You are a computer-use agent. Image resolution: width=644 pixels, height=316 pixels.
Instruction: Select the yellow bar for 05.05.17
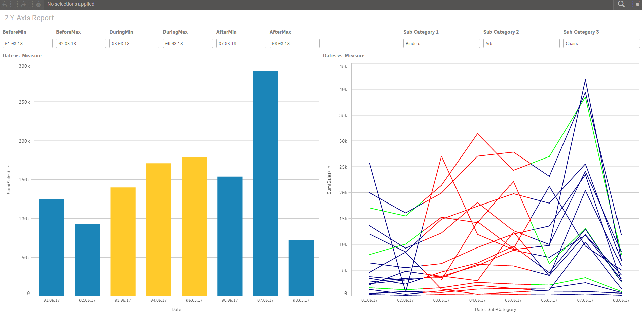click(194, 226)
